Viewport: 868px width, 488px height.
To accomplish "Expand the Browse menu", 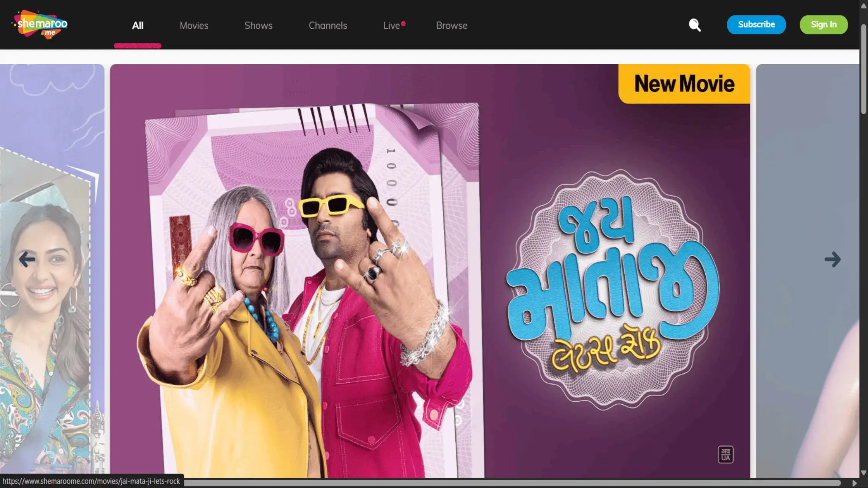I will click(451, 25).
